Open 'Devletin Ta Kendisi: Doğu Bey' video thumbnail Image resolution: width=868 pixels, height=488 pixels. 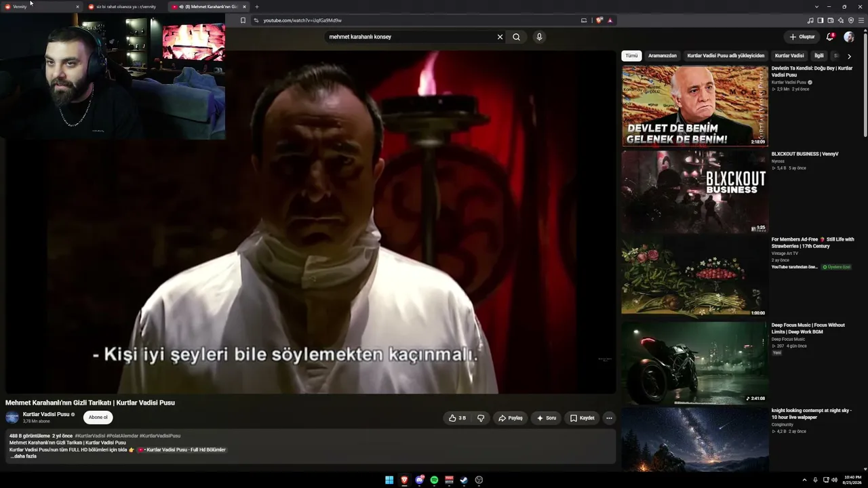[695, 106]
